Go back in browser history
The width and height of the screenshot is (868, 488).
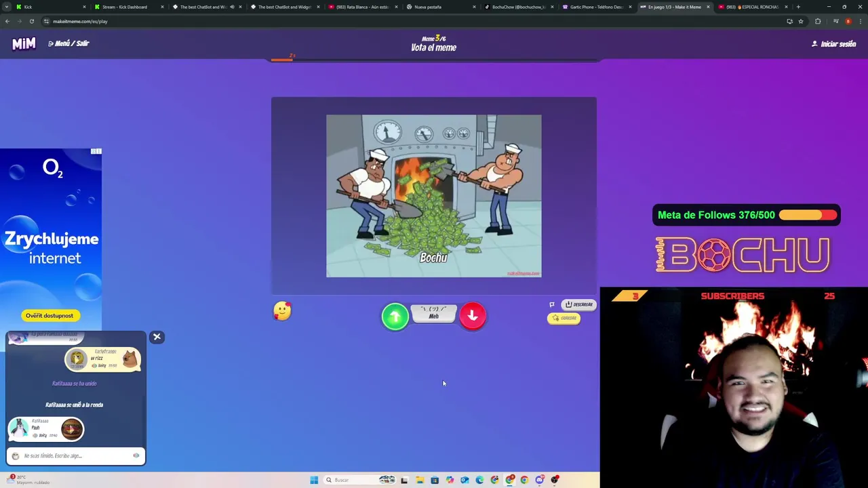(x=7, y=21)
